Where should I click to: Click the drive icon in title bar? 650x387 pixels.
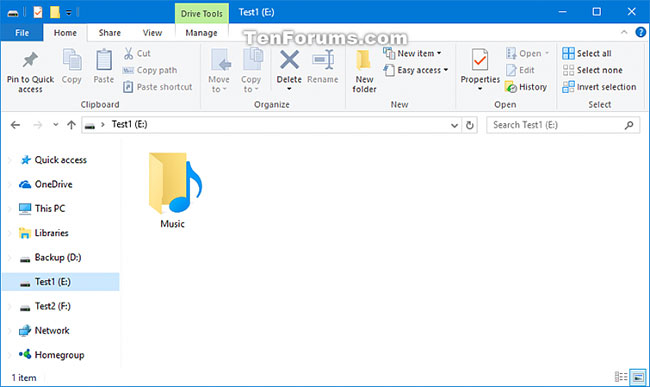click(x=13, y=13)
